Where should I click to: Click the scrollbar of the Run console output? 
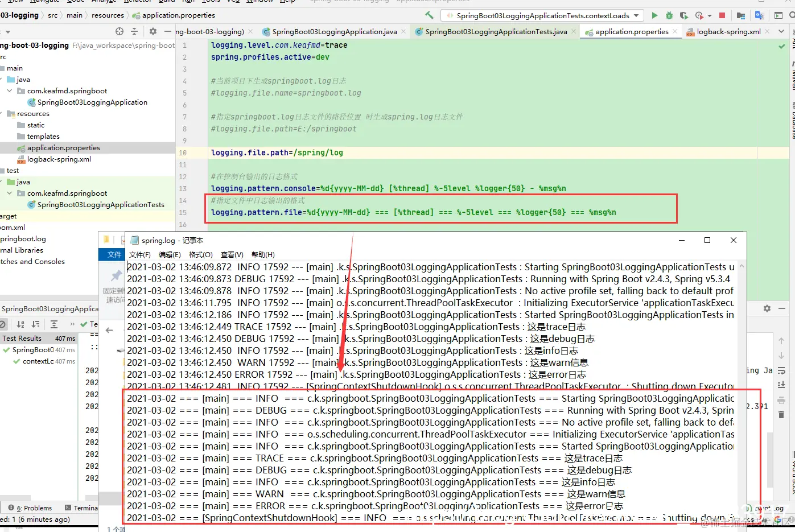[769, 461]
